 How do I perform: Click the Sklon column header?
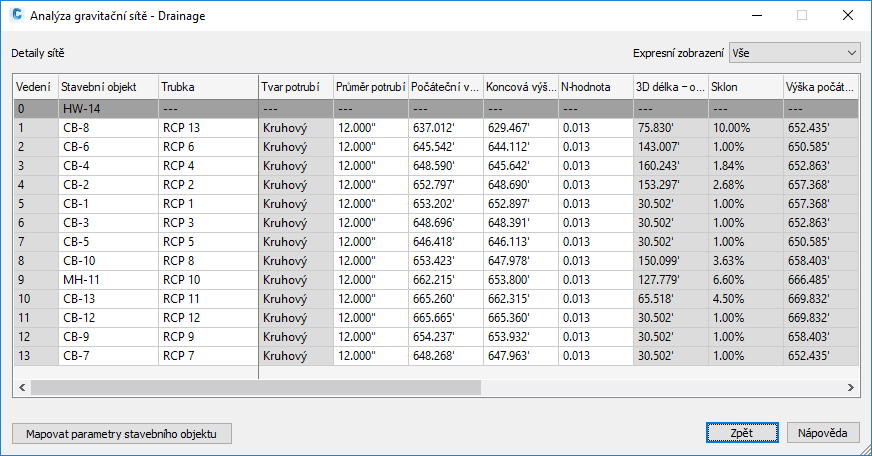(x=746, y=87)
